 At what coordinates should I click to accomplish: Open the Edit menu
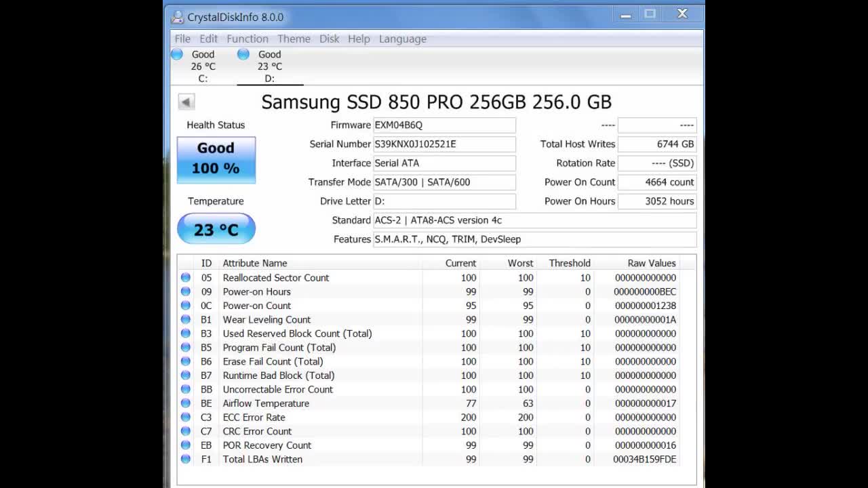209,39
